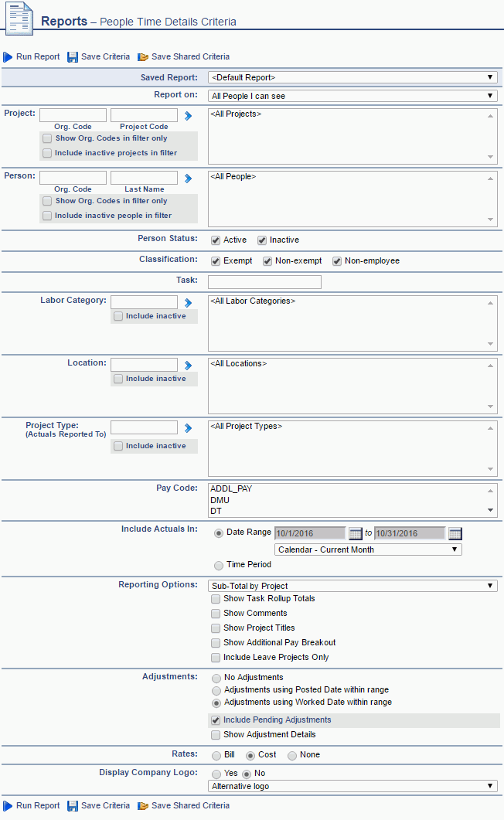Uncheck the Non-exempt classification checkbox
This screenshot has height=820, width=504.
267,261
